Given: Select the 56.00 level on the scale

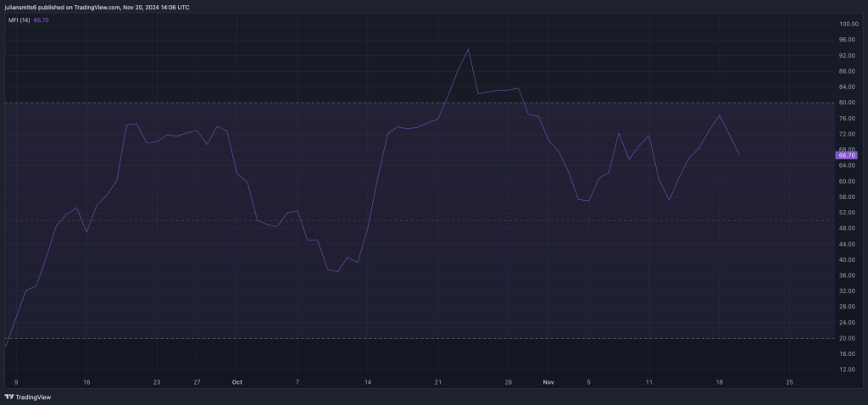Looking at the screenshot, I should pos(849,197).
